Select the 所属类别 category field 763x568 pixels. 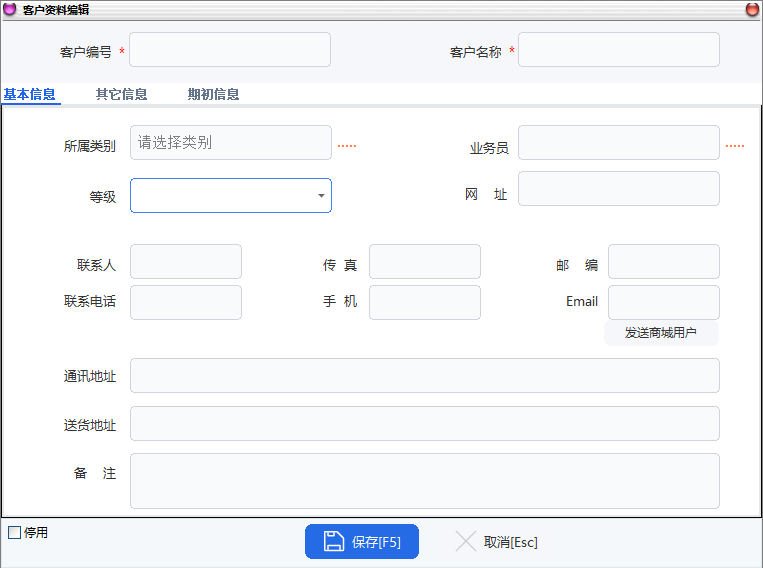point(230,143)
